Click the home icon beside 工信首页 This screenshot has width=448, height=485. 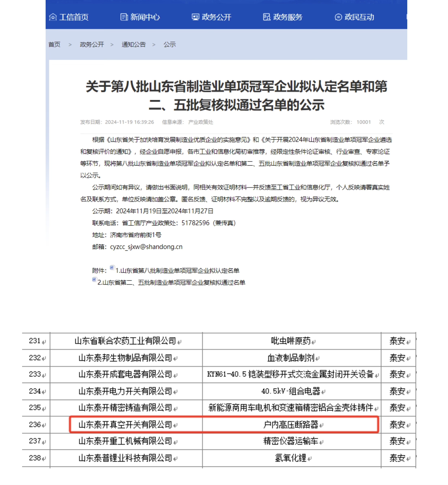tap(53, 17)
